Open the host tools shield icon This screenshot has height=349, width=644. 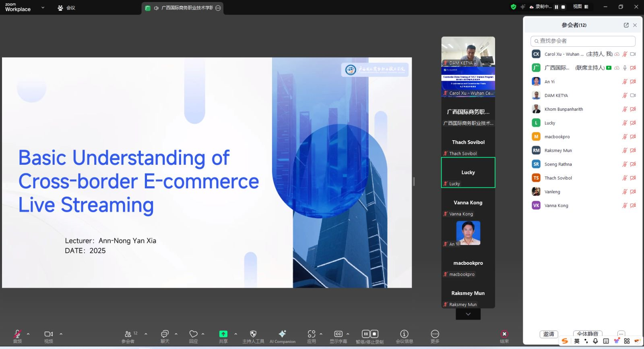pyautogui.click(x=253, y=334)
